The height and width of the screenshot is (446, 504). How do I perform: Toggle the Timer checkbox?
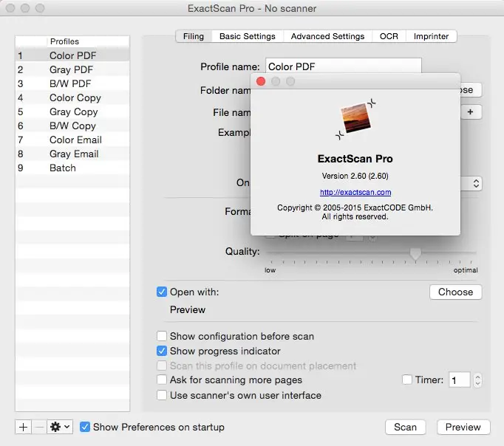[407, 380]
